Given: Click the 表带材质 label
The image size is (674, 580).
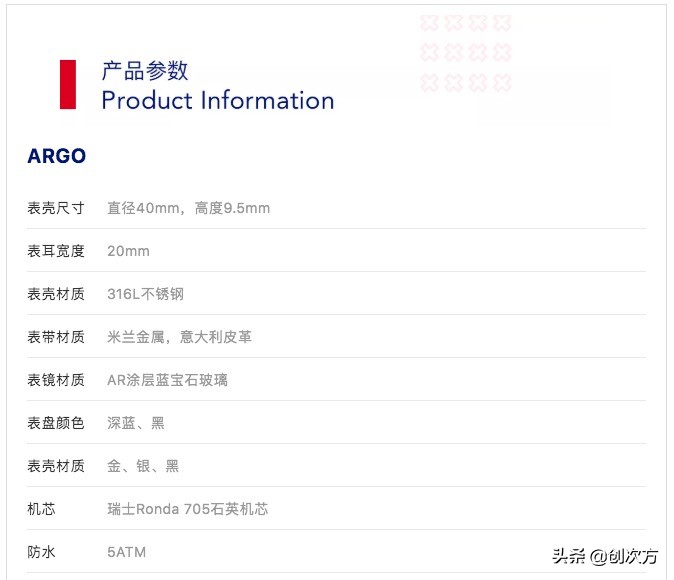Looking at the screenshot, I should point(56,337).
